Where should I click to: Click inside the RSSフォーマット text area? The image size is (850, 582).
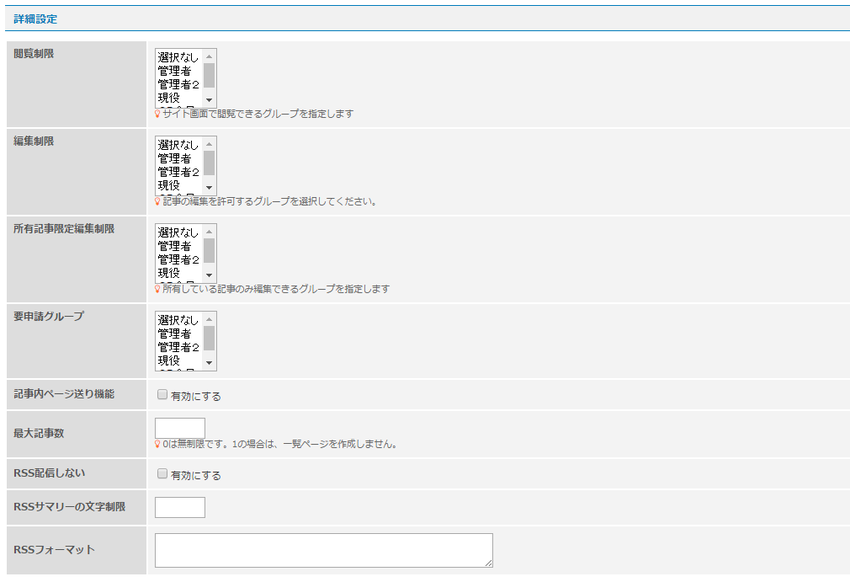(323, 550)
